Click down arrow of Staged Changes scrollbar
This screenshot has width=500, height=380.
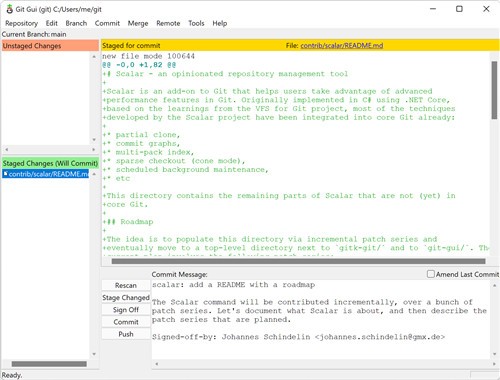point(94,354)
